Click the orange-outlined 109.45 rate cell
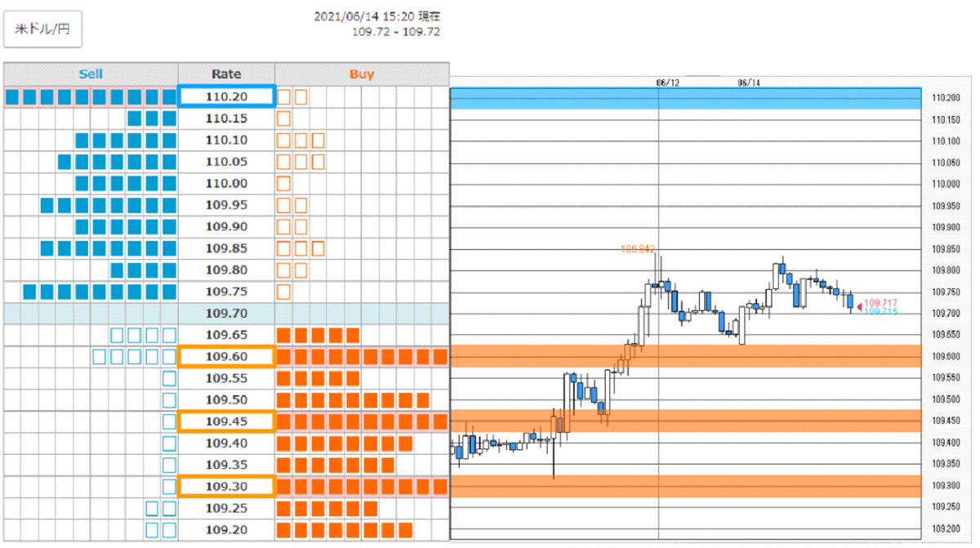This screenshot has width=980, height=548. point(226,421)
